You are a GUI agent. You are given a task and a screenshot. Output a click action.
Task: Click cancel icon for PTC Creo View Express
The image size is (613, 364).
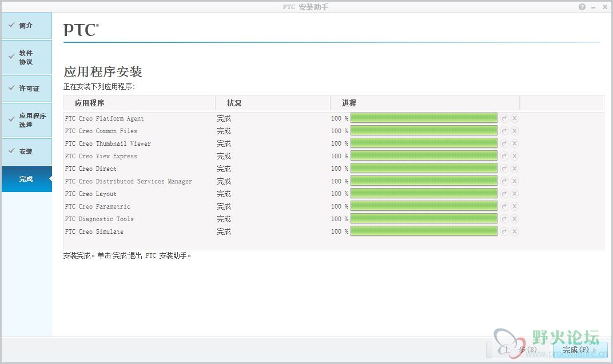click(515, 156)
